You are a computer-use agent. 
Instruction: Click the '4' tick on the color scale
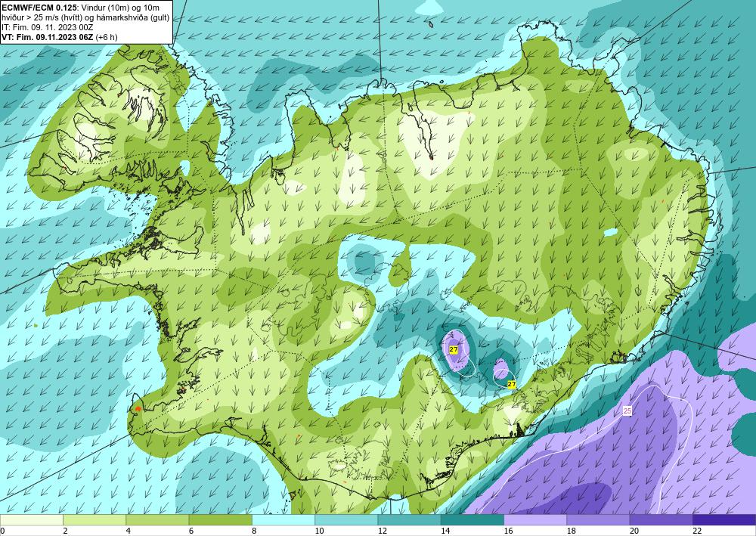[x=128, y=531]
